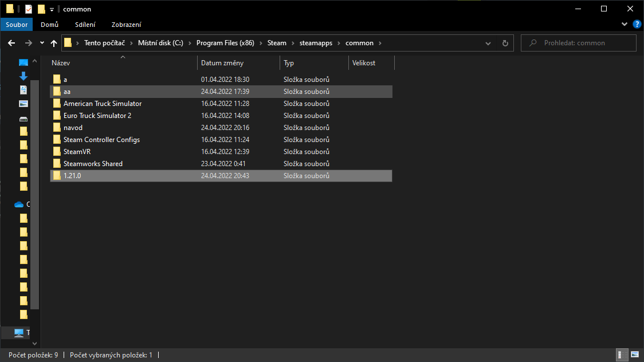Screen dimensions: 644x362
Task: Navigate to the steamapps breadcrumb segment
Action: click(x=316, y=43)
